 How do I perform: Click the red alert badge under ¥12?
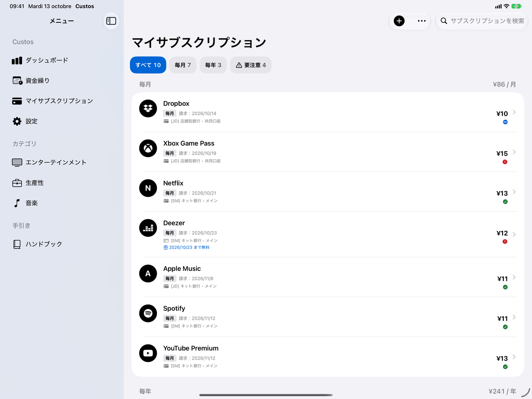pos(505,242)
